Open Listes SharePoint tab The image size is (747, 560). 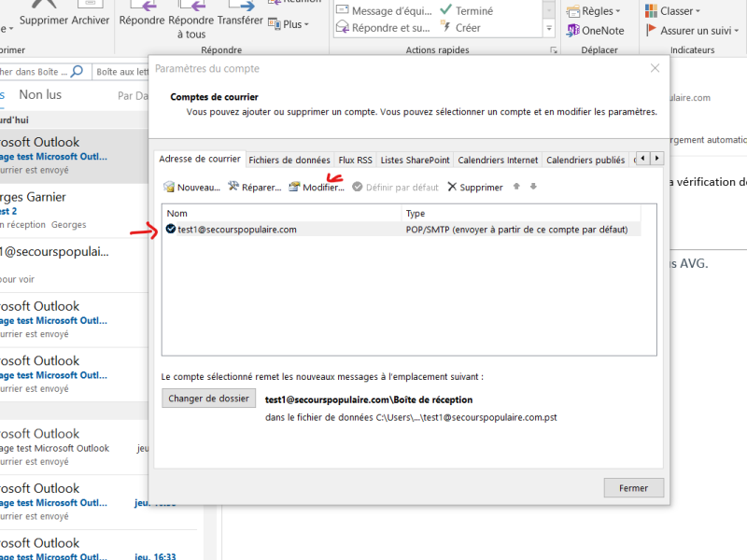[x=415, y=160]
